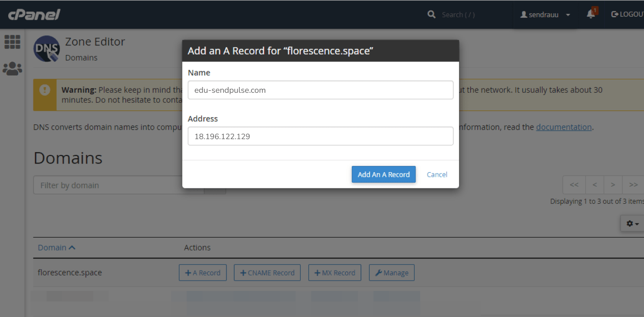
Task: Sort by Domain column header
Action: pos(56,248)
